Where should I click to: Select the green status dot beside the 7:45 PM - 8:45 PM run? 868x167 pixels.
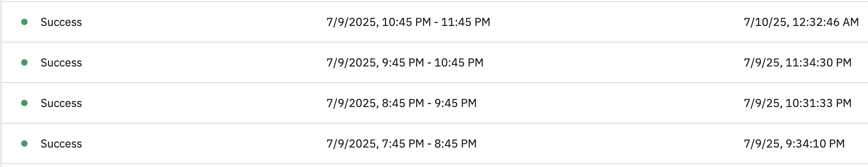(x=24, y=143)
